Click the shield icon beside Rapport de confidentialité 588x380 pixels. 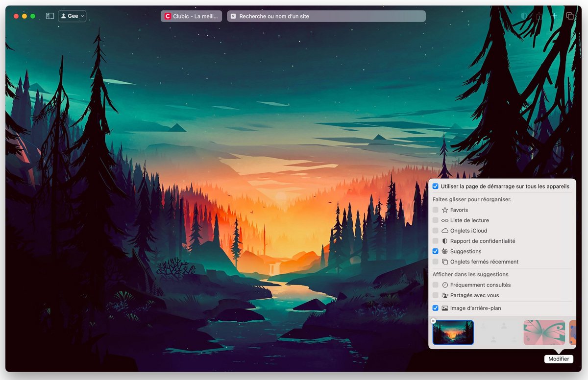coord(445,241)
